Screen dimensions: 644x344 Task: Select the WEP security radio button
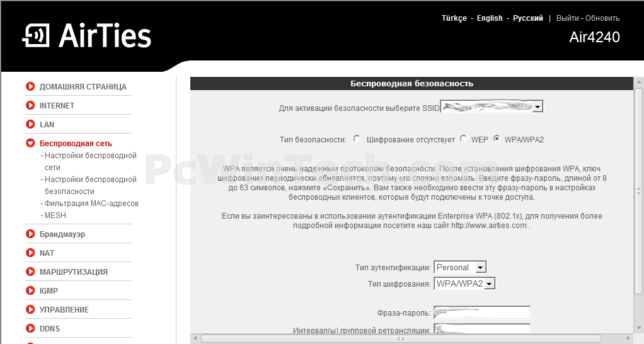click(x=463, y=139)
